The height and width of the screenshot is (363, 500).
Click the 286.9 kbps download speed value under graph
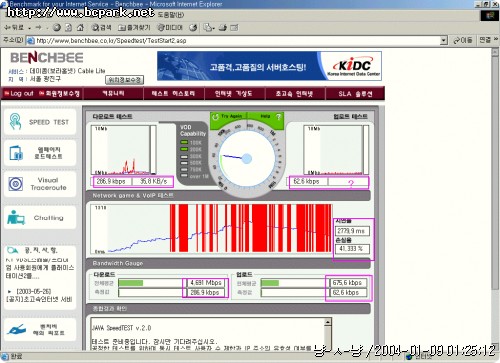111,181
